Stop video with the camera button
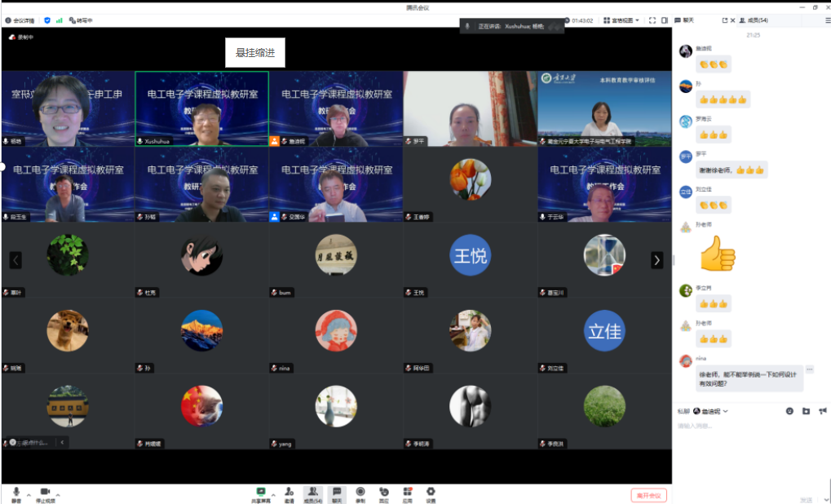The width and height of the screenshot is (831, 504). coord(45,494)
